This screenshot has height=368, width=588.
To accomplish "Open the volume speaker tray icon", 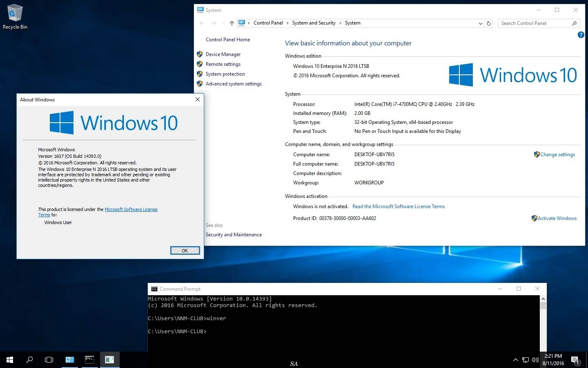I will 535,360.
